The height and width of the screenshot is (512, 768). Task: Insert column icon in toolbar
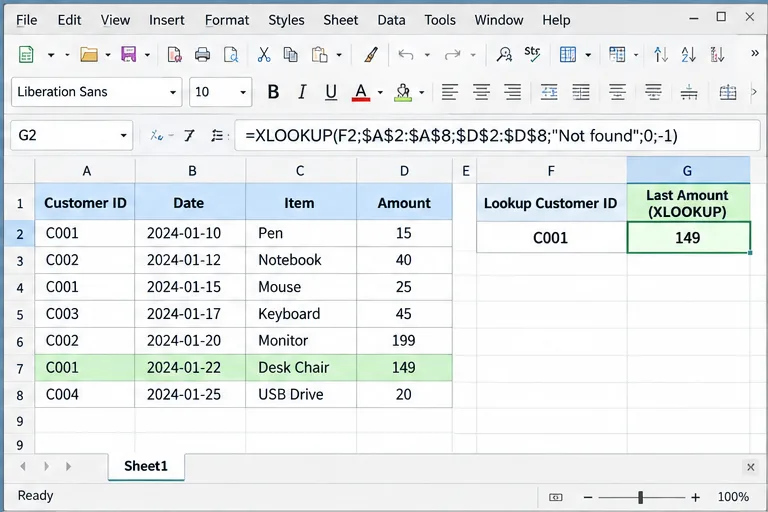coord(617,54)
